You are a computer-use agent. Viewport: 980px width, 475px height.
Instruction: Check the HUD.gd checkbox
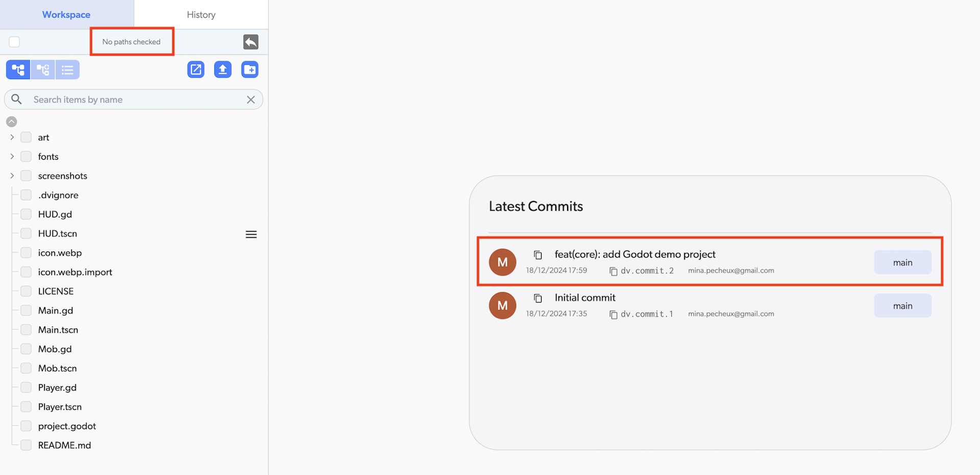click(x=26, y=214)
